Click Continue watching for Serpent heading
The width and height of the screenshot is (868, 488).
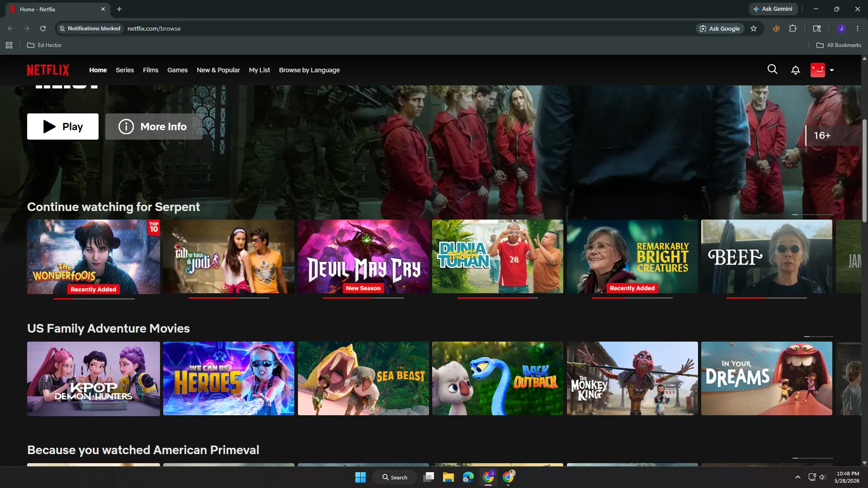pyautogui.click(x=113, y=207)
